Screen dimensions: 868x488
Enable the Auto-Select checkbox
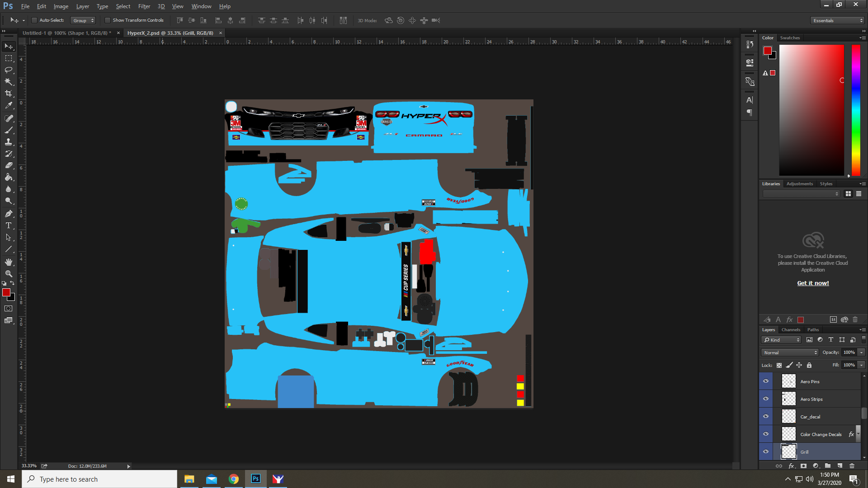tap(34, 20)
